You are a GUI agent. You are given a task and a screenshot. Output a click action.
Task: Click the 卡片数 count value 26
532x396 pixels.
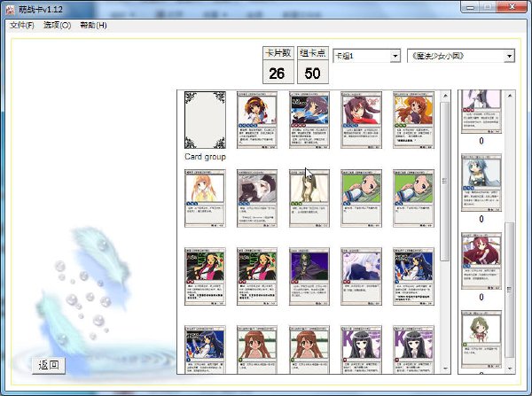[278, 73]
